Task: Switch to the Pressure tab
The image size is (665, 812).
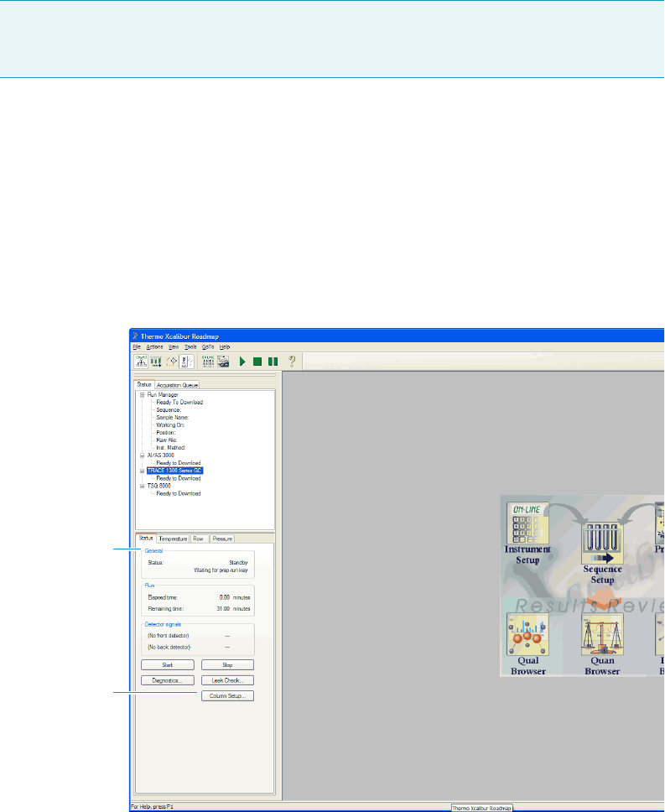Action: coord(222,539)
